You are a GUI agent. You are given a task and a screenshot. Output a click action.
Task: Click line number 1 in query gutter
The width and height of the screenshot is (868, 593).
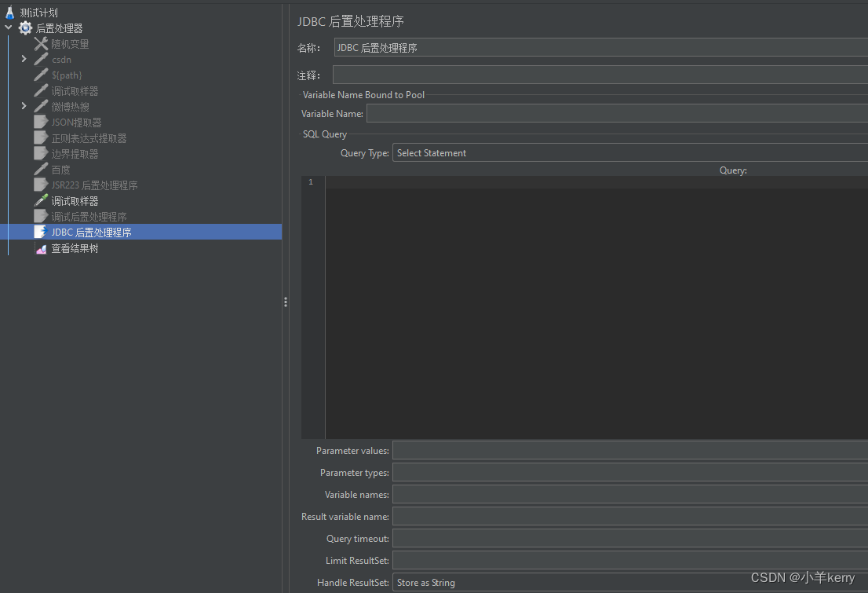click(x=311, y=181)
